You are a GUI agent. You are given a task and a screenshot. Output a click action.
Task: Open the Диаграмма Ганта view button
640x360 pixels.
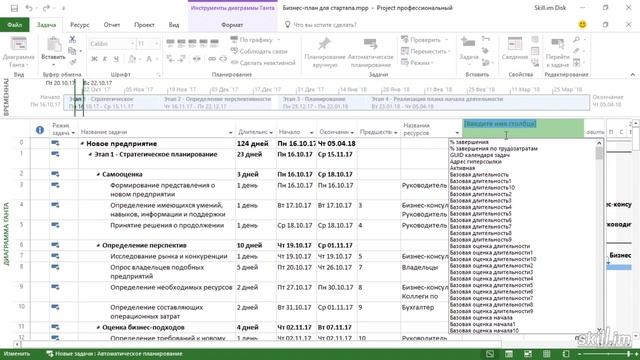18,52
